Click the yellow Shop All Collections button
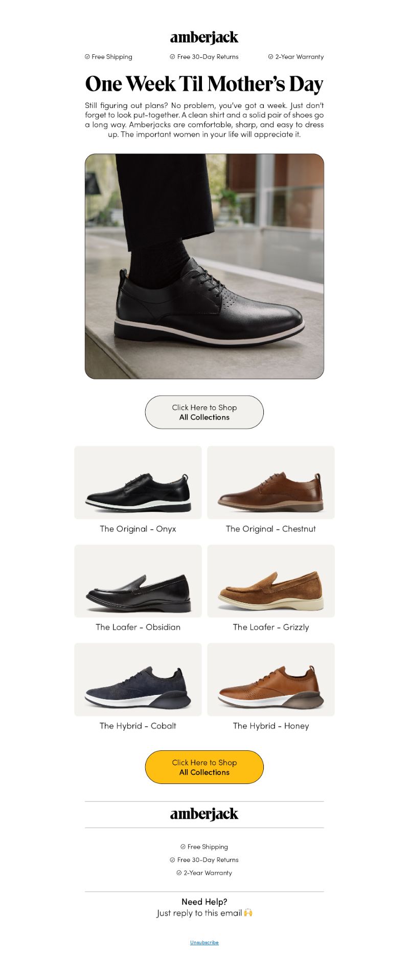The height and width of the screenshot is (980, 409). point(204,767)
